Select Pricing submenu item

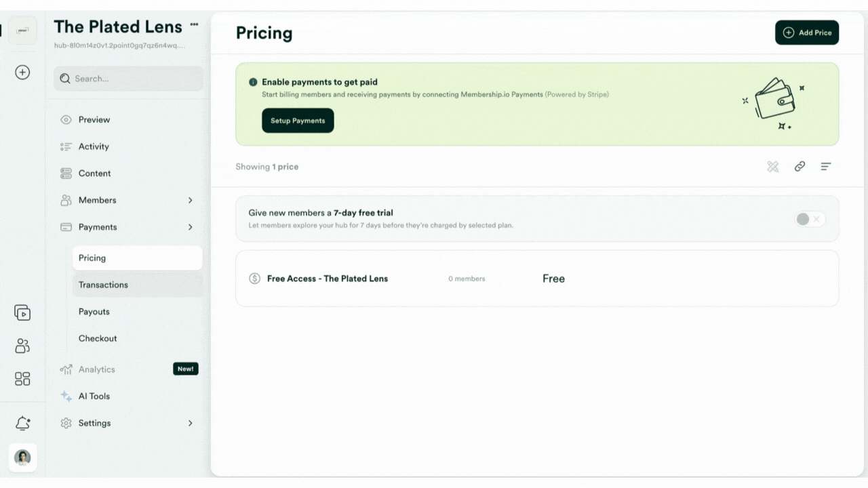coord(137,258)
